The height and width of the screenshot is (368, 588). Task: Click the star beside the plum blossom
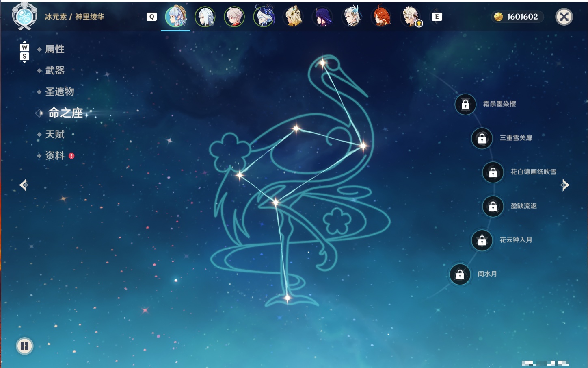pos(240,175)
